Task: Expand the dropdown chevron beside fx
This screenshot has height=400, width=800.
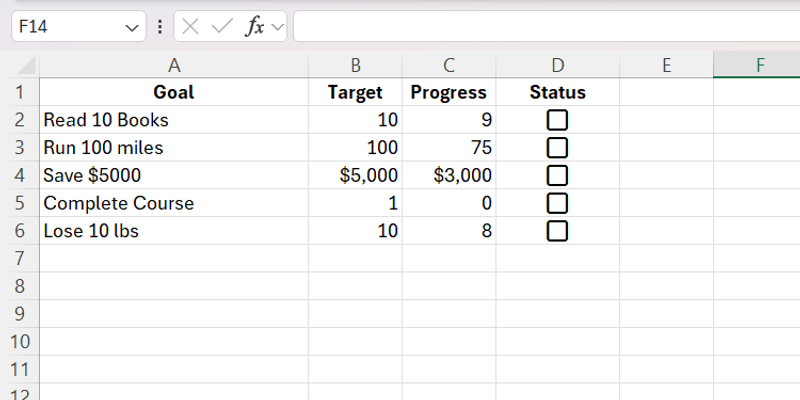Action: (x=277, y=27)
